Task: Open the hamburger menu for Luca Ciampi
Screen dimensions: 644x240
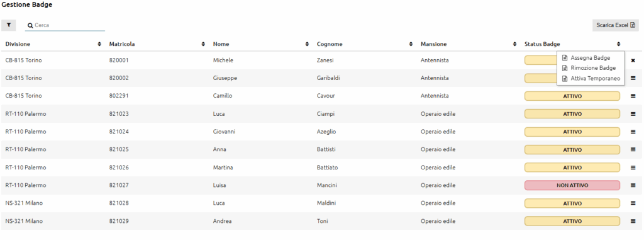Action: pyautogui.click(x=633, y=114)
